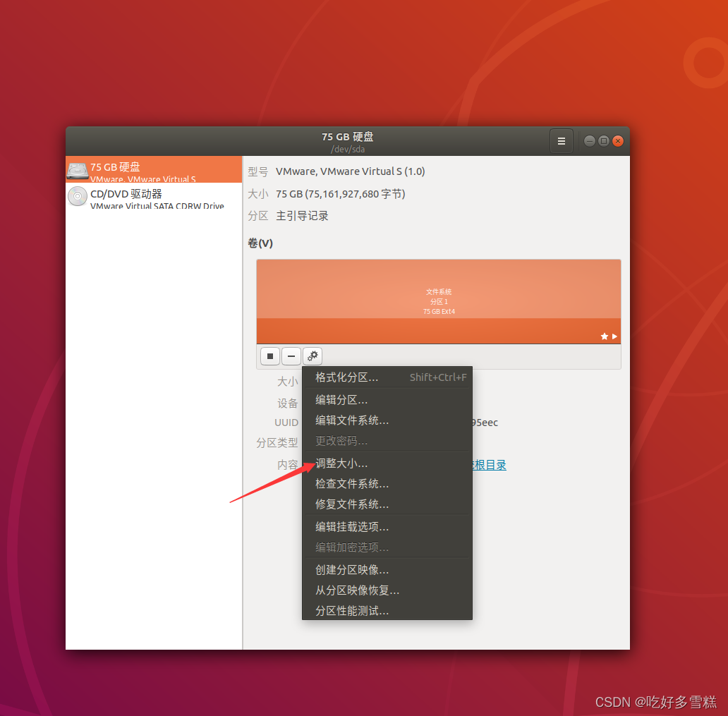Select the 75 GB hard disk icon

(x=77, y=171)
